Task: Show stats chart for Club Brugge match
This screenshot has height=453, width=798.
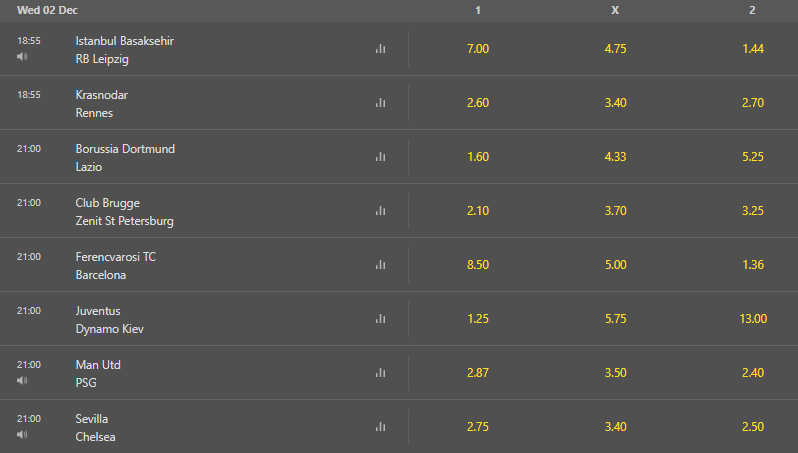Action: (x=380, y=210)
